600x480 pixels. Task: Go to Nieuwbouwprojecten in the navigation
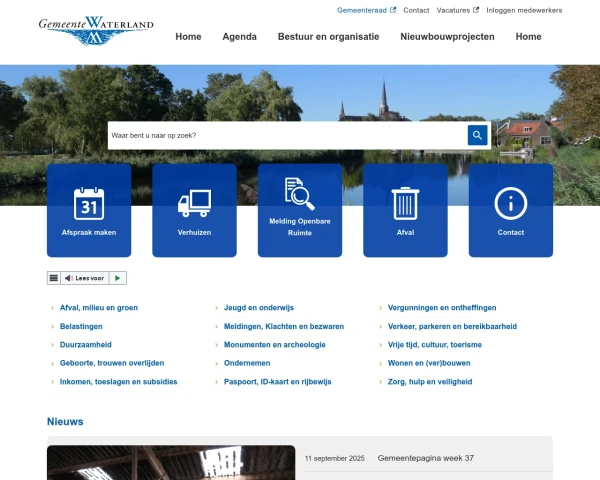[447, 37]
